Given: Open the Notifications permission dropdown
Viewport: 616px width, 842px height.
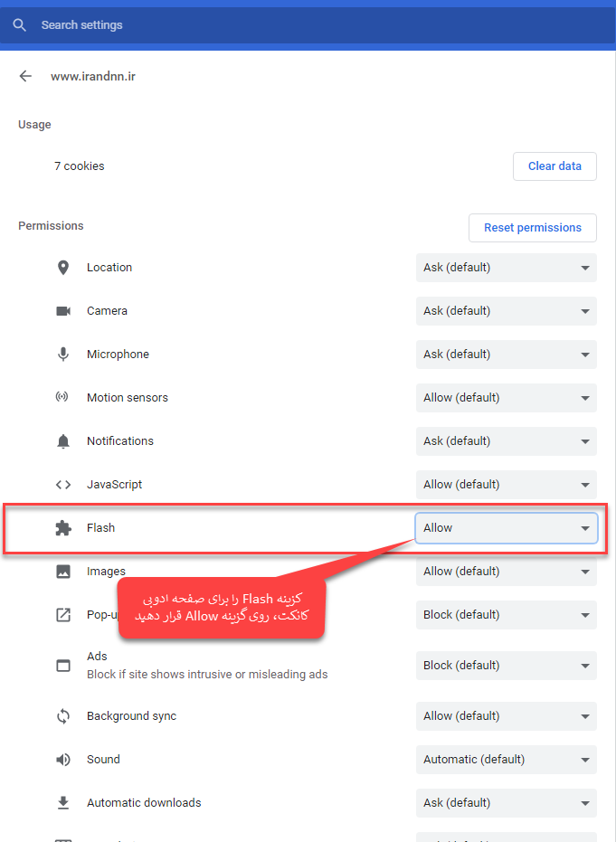Looking at the screenshot, I should [x=506, y=441].
